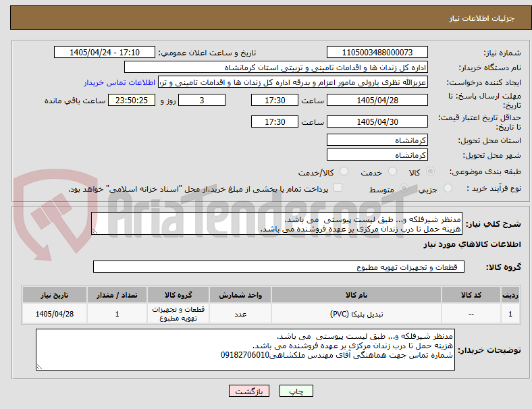
Task: Select the خدمت radio button
Action: 392,171
